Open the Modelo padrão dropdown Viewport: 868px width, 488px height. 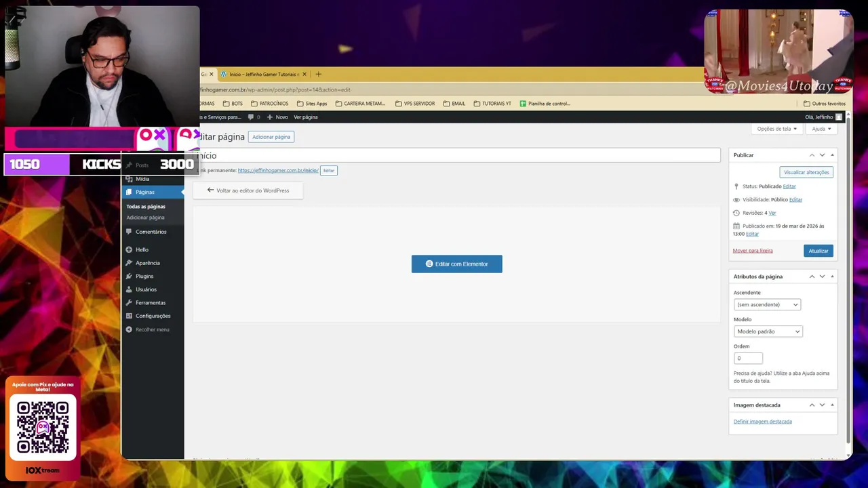click(768, 331)
